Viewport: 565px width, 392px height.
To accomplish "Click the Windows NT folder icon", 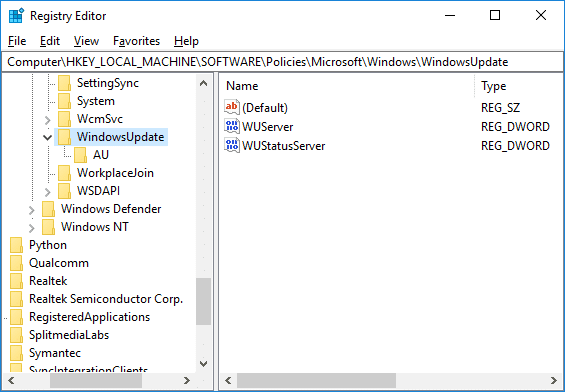I will (48, 227).
